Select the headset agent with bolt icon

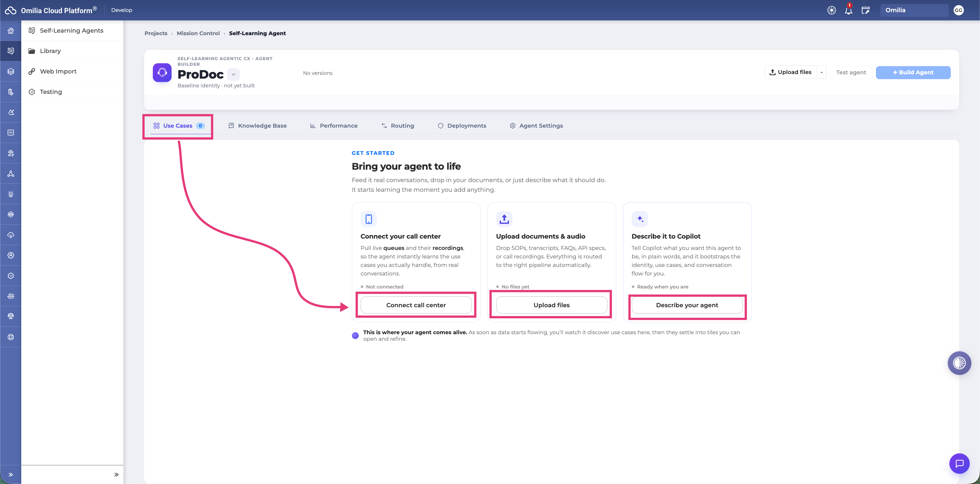[11, 153]
